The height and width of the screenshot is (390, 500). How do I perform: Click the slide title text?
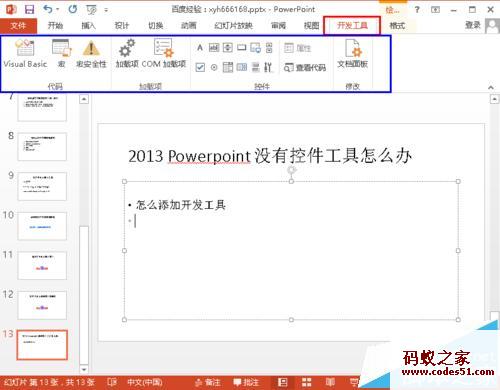270,156
